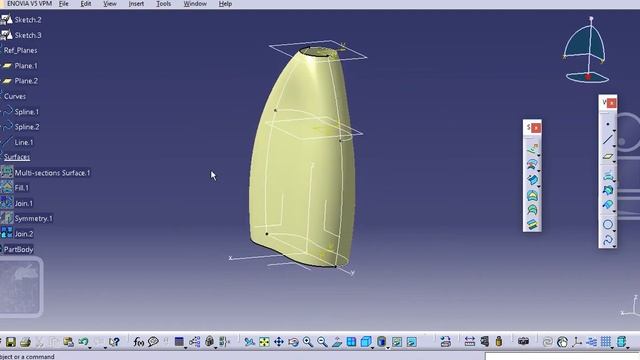Click the Zoom Out magnifier

pos(322,342)
